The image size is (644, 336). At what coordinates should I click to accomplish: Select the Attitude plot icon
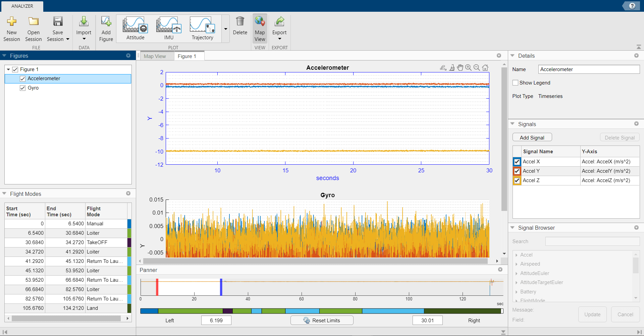click(135, 25)
